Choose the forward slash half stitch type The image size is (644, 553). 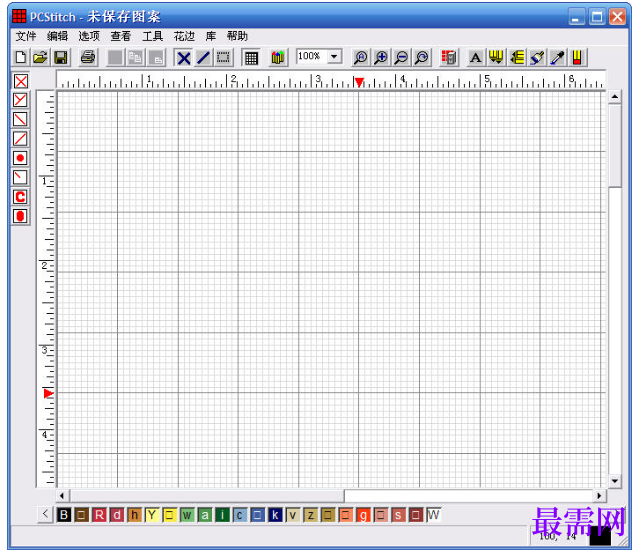(21, 138)
